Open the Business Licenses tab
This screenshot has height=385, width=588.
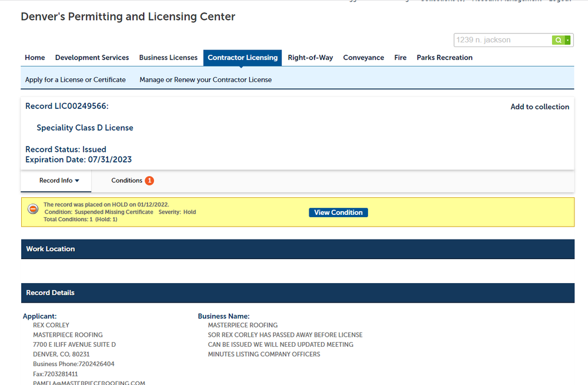tap(168, 58)
